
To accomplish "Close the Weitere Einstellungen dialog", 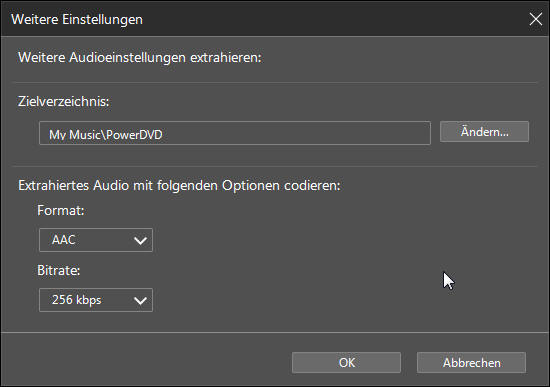I will click(536, 19).
